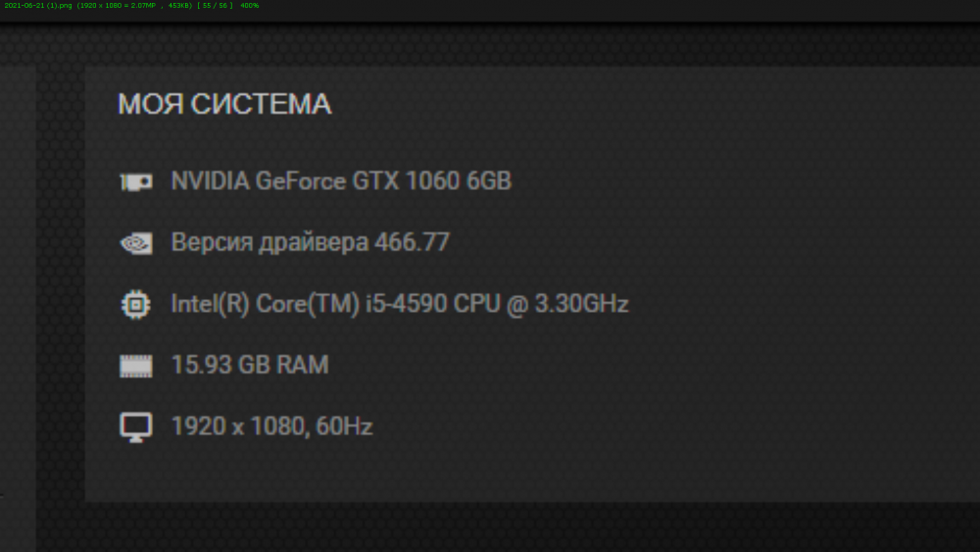Click the 400% zoom level indicator
This screenshot has width=980, height=552.
pos(249,6)
